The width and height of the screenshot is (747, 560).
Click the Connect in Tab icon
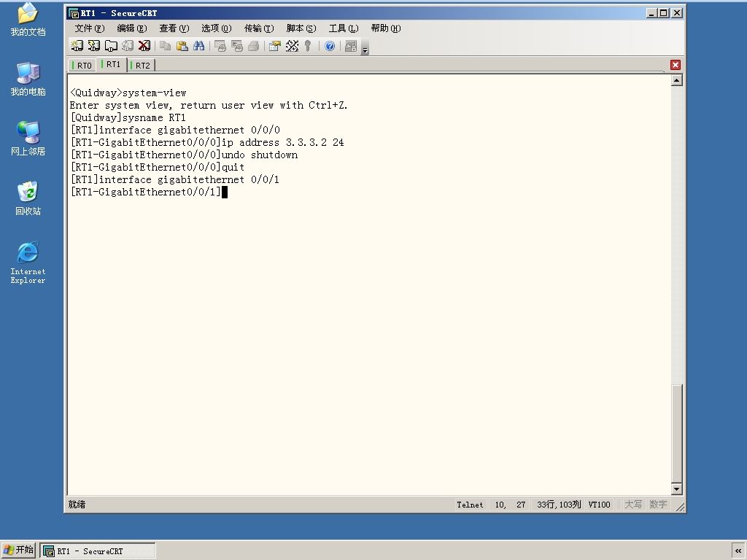tap(111, 46)
